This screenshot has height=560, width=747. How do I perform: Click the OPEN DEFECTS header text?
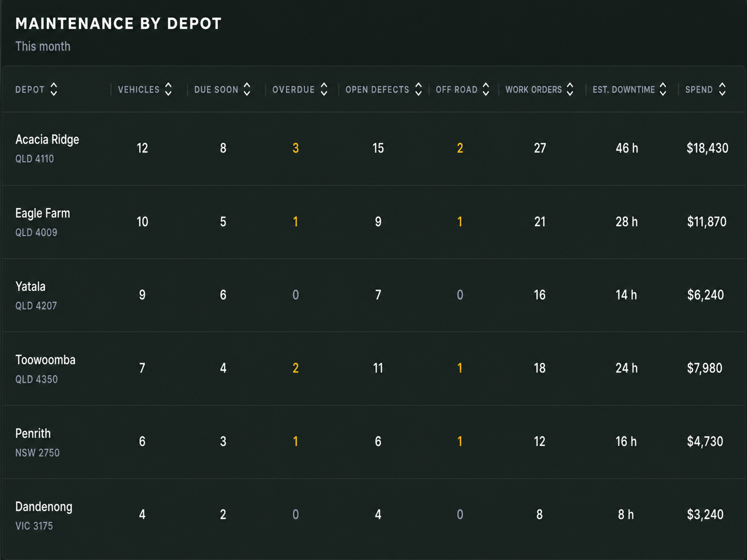[x=377, y=90]
